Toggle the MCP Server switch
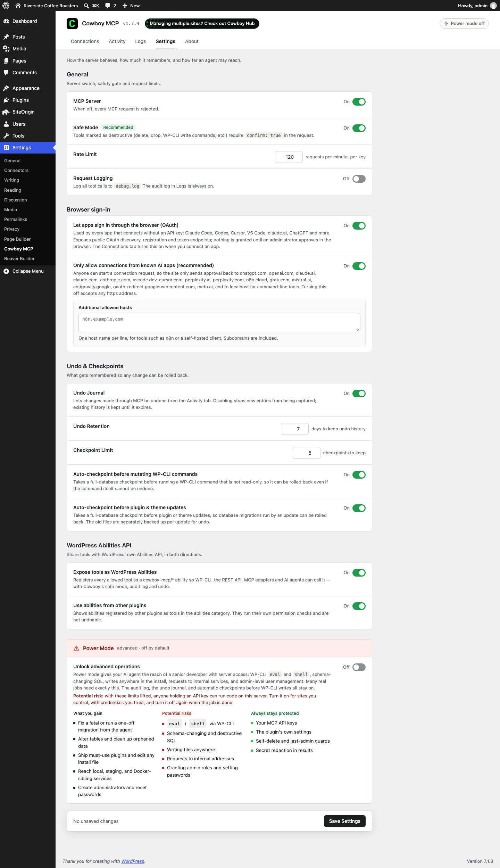The height and width of the screenshot is (868, 500). pyautogui.click(x=359, y=102)
